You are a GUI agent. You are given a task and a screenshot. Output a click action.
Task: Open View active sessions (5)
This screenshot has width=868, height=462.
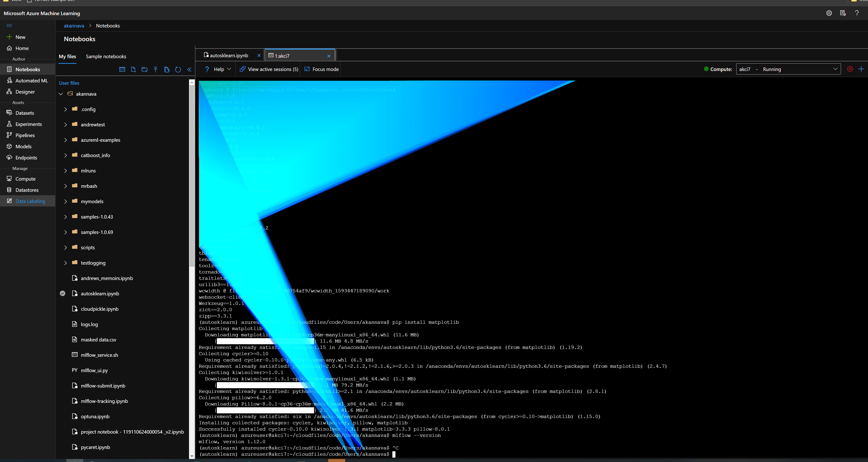click(x=268, y=69)
